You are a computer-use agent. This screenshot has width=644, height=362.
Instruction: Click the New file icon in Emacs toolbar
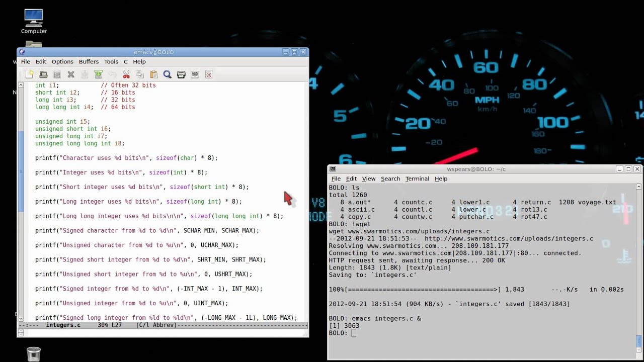tap(30, 74)
